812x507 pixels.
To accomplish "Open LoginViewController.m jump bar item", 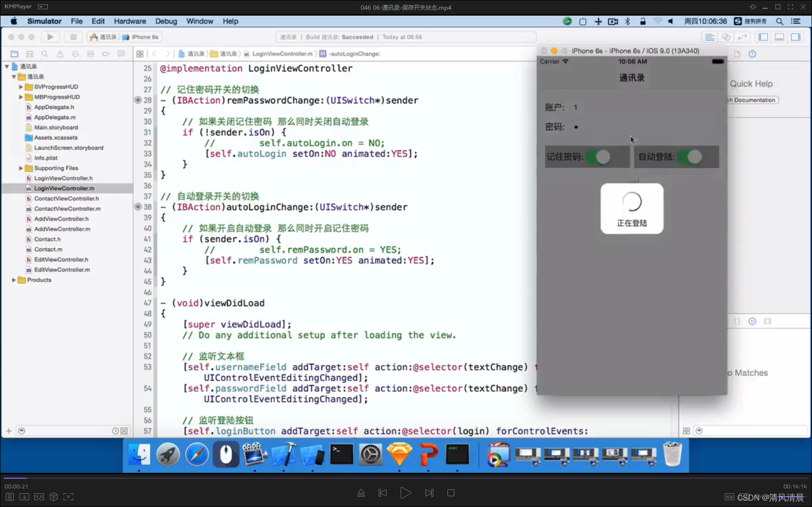I will click(x=278, y=54).
